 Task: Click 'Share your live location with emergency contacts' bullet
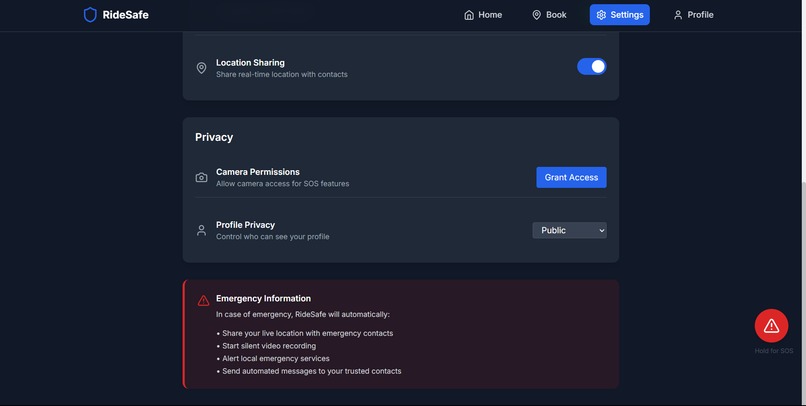307,333
